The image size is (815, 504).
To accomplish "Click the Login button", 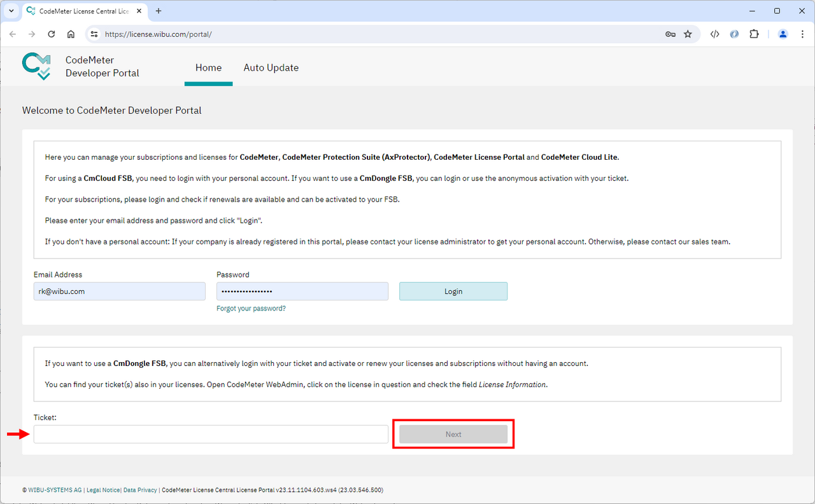I will [453, 291].
